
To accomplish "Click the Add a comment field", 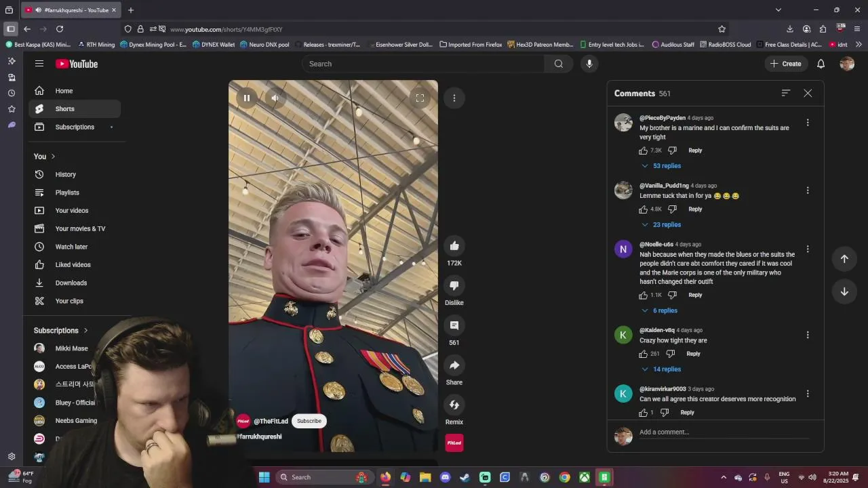I will (x=724, y=432).
